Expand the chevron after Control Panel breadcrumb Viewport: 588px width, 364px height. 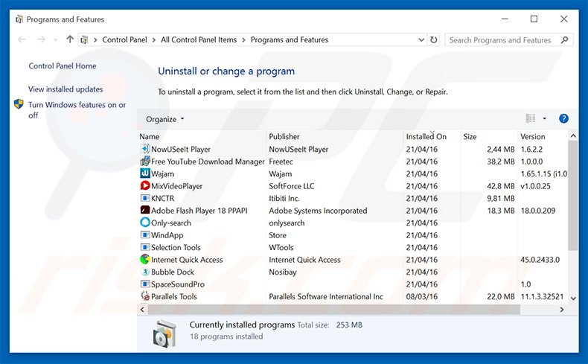(x=154, y=39)
